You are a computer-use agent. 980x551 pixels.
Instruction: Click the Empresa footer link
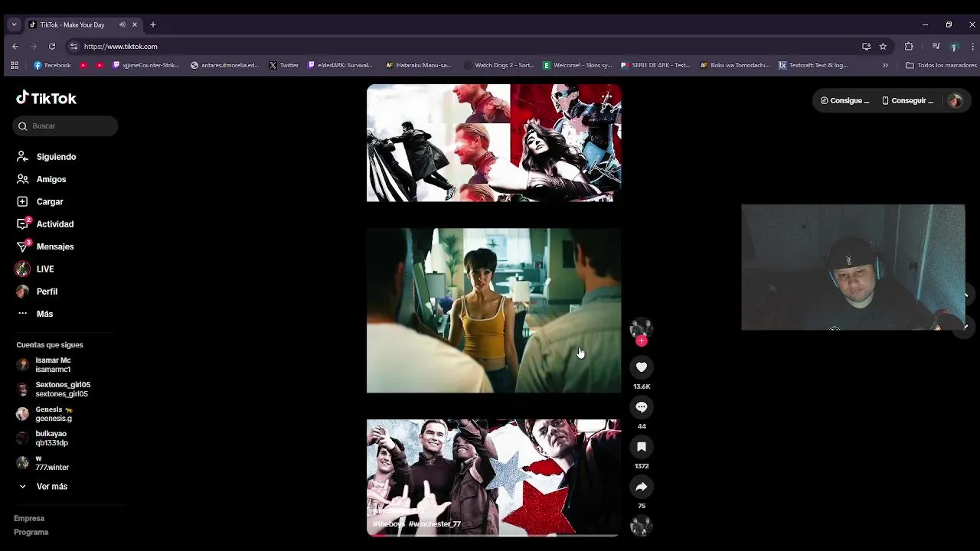29,518
